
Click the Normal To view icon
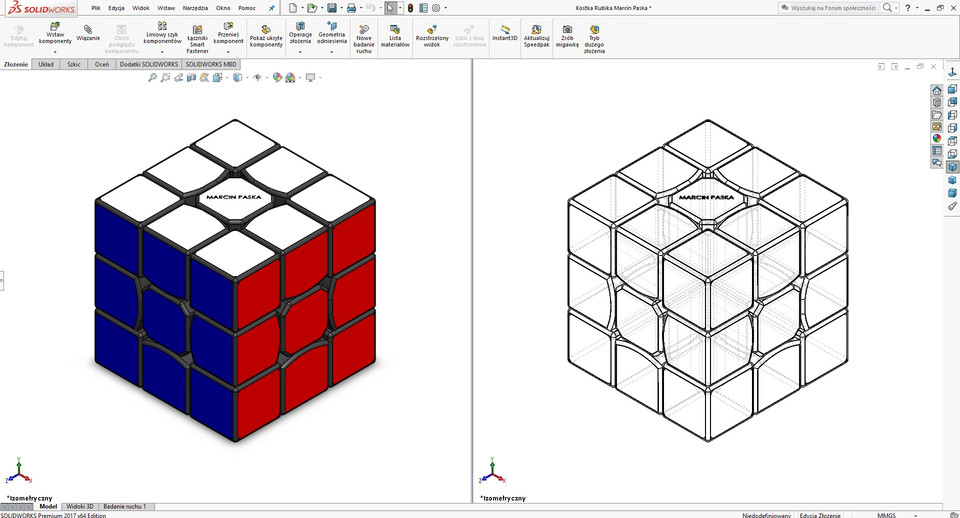(x=953, y=72)
